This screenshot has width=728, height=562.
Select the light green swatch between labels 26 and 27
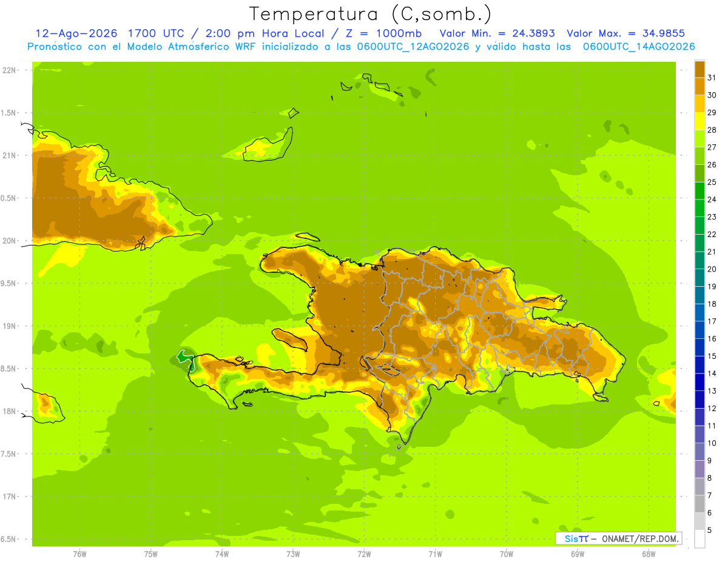[699, 156]
